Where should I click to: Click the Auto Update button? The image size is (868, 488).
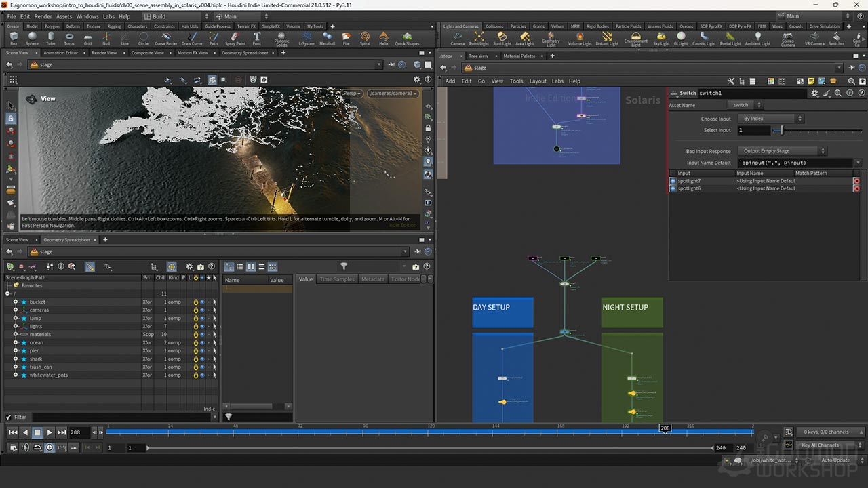[835, 460]
